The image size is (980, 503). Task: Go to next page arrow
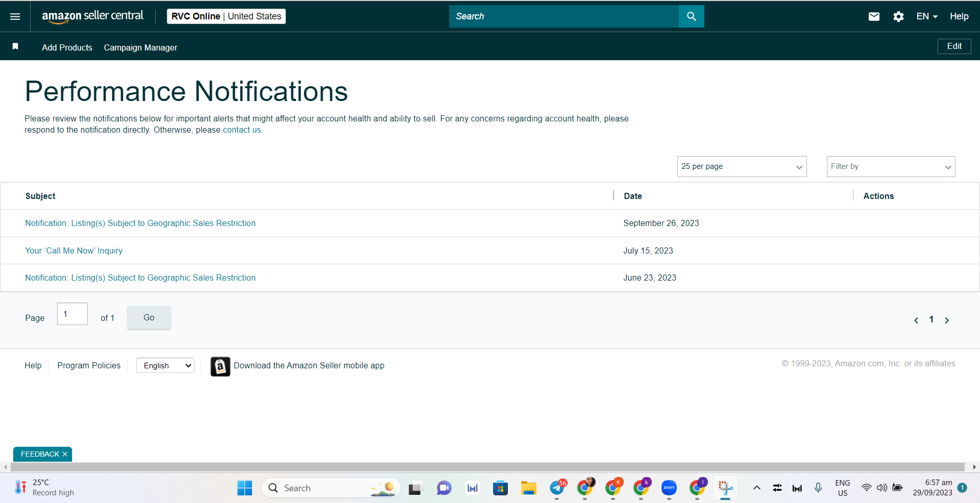[x=947, y=320]
